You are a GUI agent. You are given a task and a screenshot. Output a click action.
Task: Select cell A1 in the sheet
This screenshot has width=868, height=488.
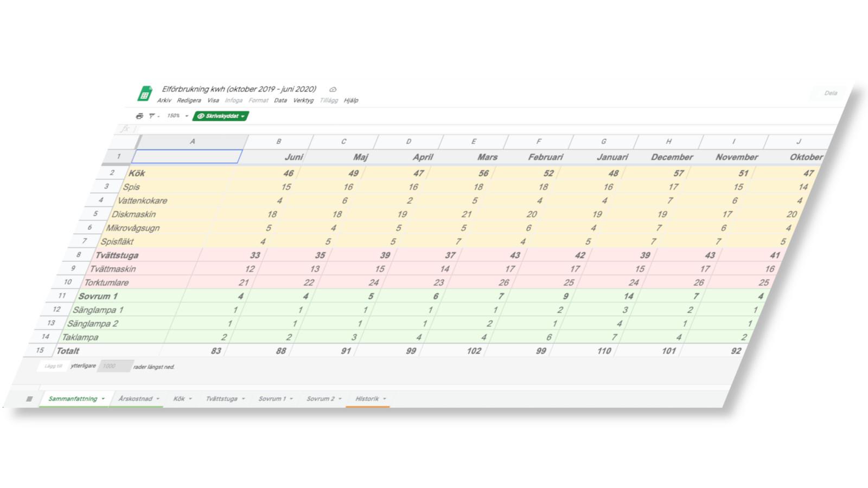click(x=187, y=157)
